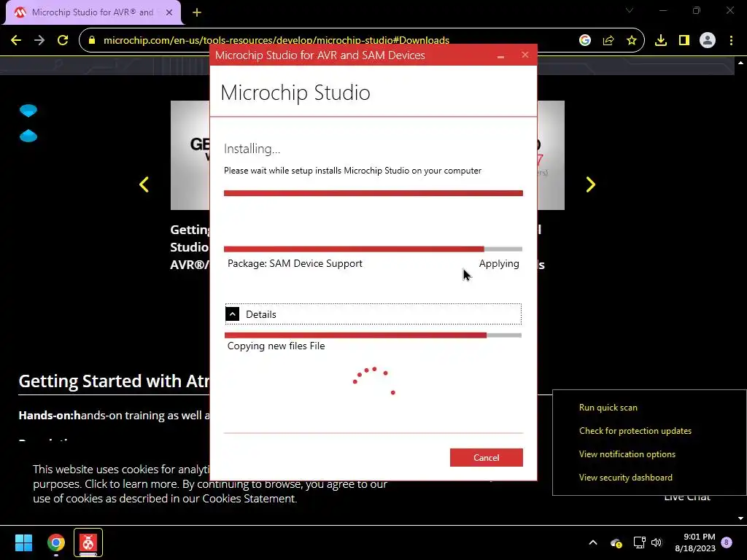This screenshot has width=747, height=560.
Task: Open the Microchip Studio installer taskbar icon
Action: click(x=88, y=542)
